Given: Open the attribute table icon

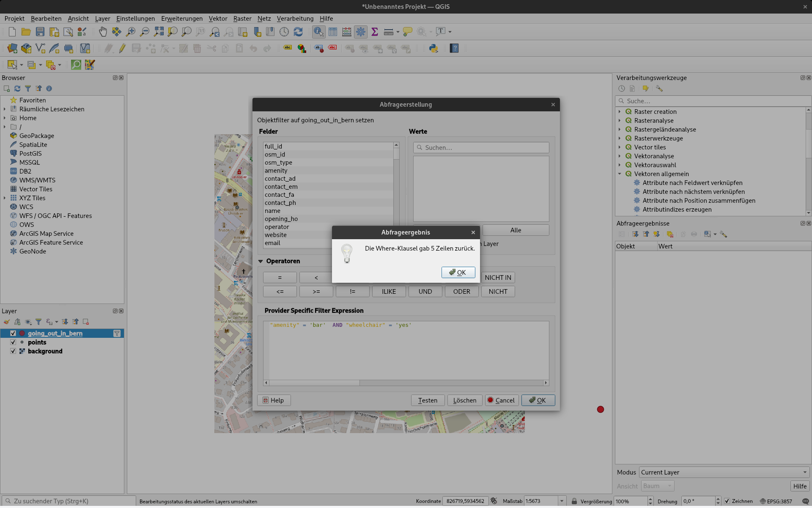Looking at the screenshot, I should point(333,32).
